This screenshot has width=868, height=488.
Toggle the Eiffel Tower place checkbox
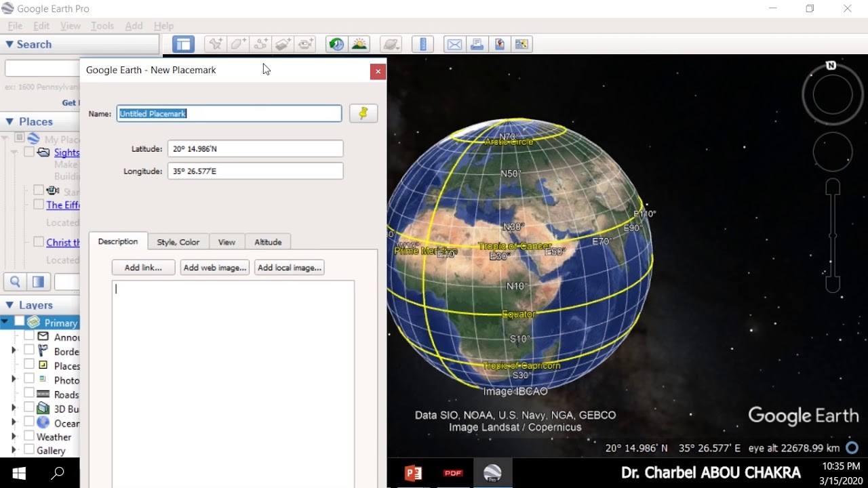(x=39, y=205)
